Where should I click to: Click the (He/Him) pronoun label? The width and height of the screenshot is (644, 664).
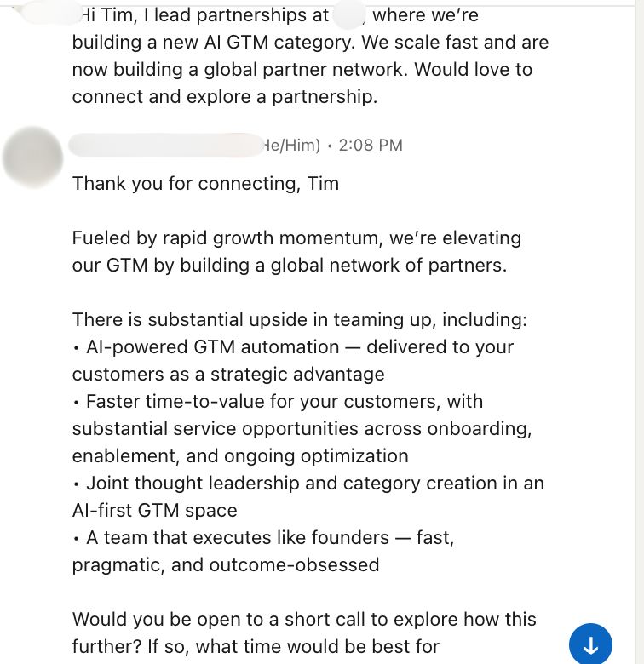(x=291, y=146)
